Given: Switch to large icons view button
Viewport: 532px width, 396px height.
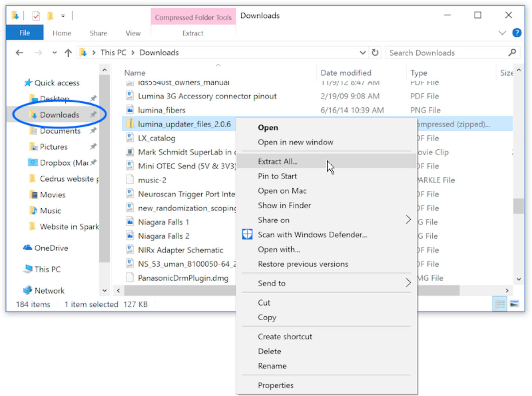Looking at the screenshot, I should coord(514,304).
